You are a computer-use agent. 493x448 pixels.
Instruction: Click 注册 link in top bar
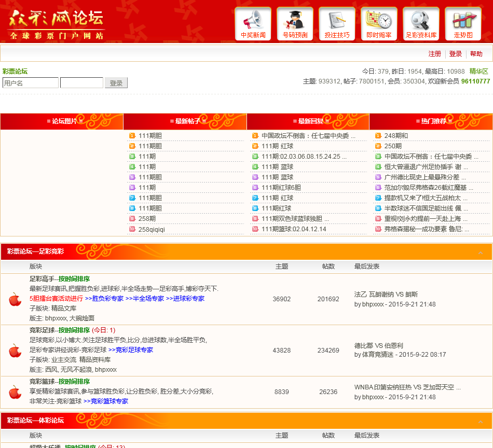tap(434, 54)
